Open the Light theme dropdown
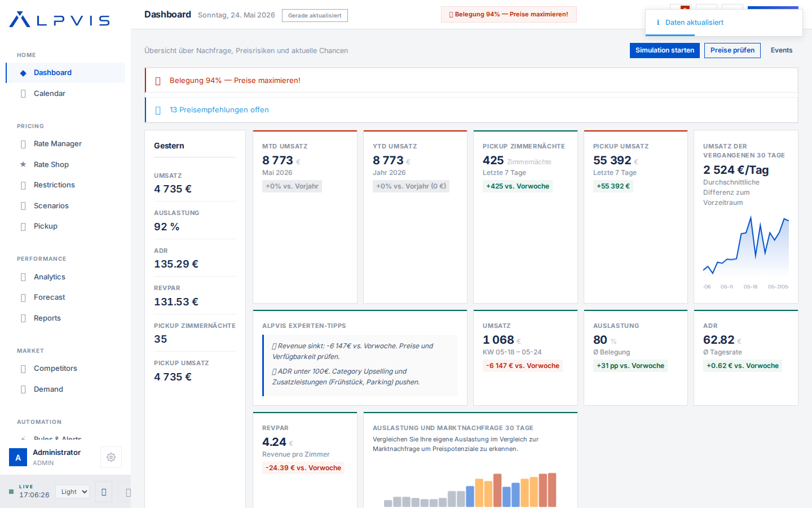The width and height of the screenshot is (812, 508). pos(73,492)
